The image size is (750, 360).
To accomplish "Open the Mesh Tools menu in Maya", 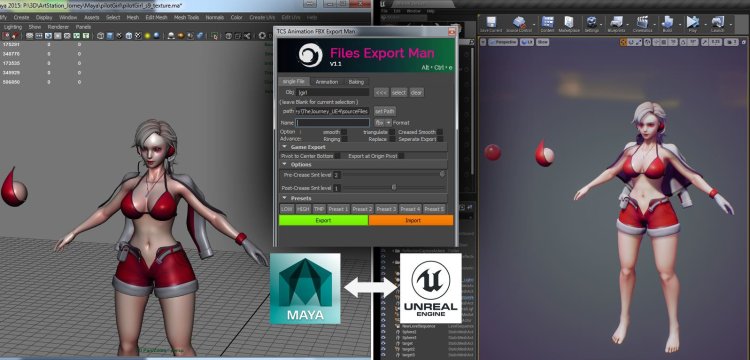I will (186, 18).
